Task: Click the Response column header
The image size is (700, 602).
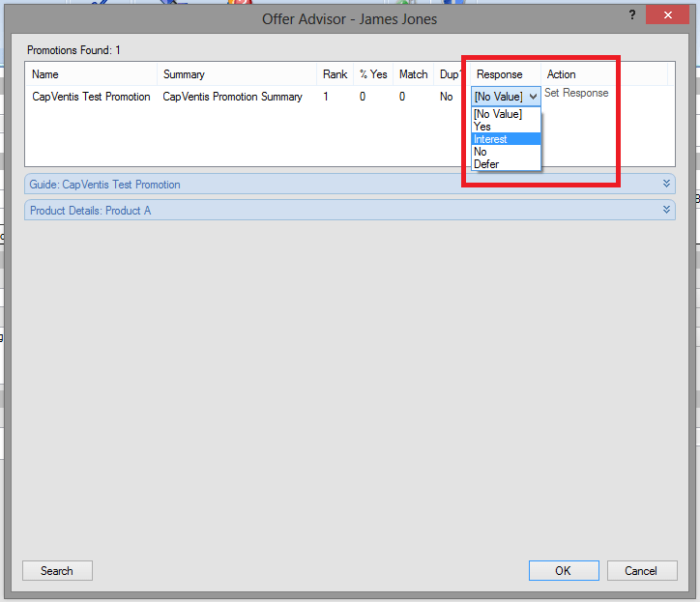Action: [499, 74]
